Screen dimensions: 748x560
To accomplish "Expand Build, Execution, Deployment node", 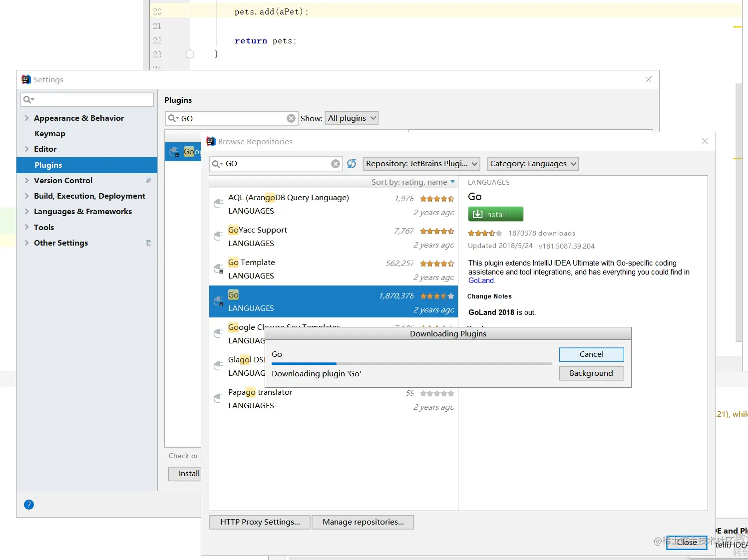I will (26, 196).
